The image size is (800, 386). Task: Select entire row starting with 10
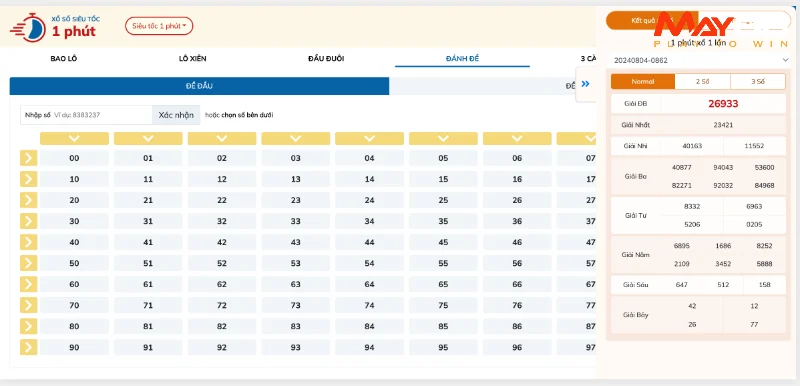click(29, 179)
